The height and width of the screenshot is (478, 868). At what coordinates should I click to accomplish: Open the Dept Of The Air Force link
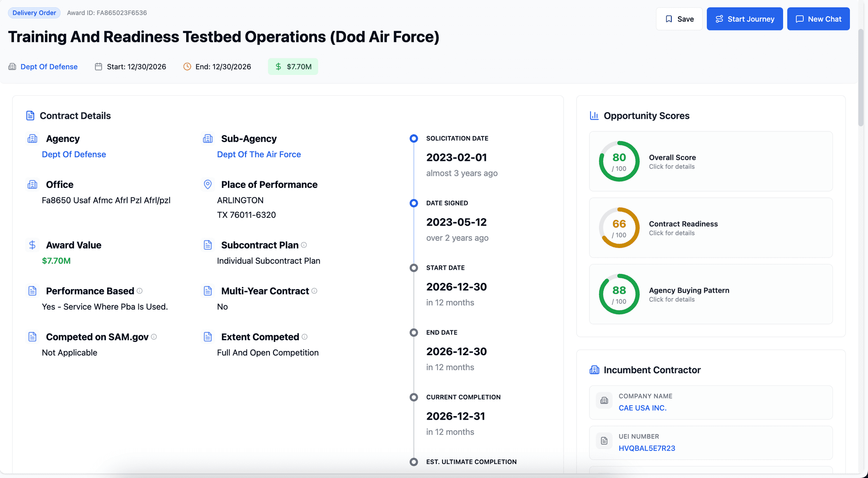(x=259, y=154)
